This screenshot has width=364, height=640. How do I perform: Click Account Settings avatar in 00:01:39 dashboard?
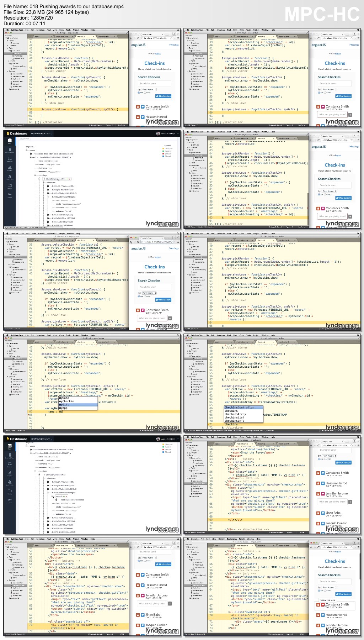pos(158,133)
